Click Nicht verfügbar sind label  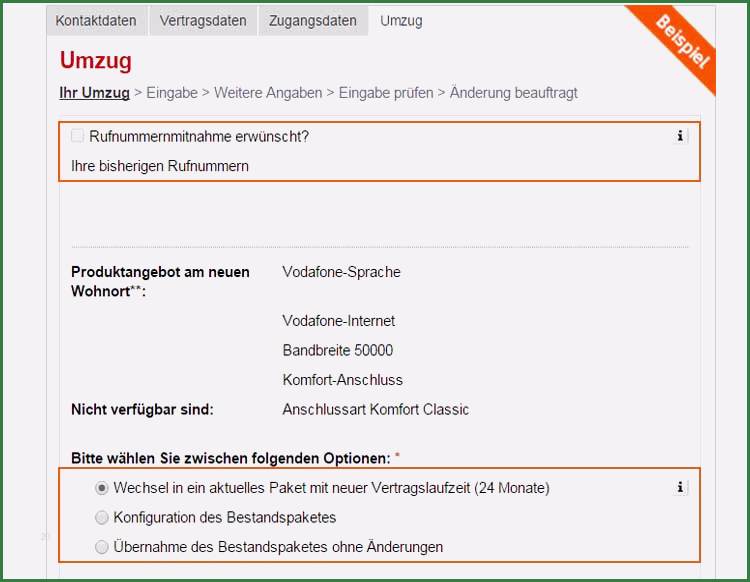pyautogui.click(x=142, y=410)
